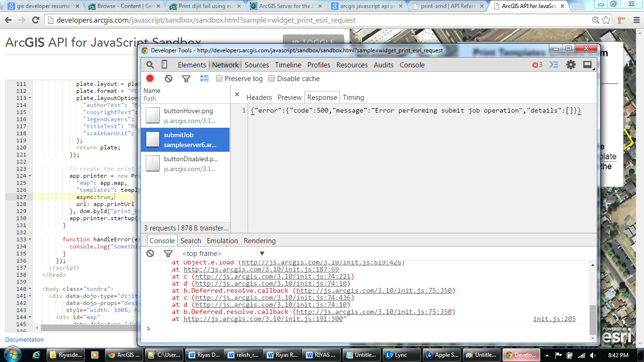644x362 pixels.
Task: Open the init.js:191:300 stack trace link
Action: pyautogui.click(x=264, y=319)
